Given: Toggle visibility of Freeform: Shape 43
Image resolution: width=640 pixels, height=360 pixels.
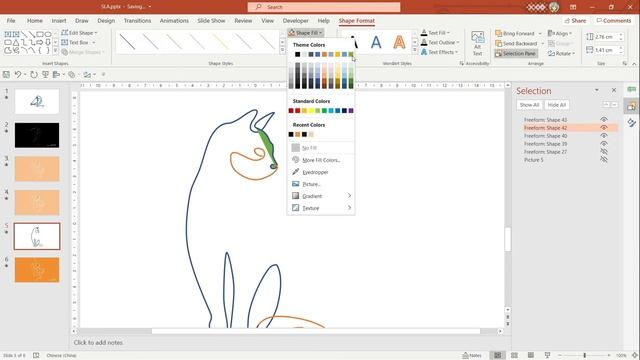Looking at the screenshot, I should click(x=604, y=120).
